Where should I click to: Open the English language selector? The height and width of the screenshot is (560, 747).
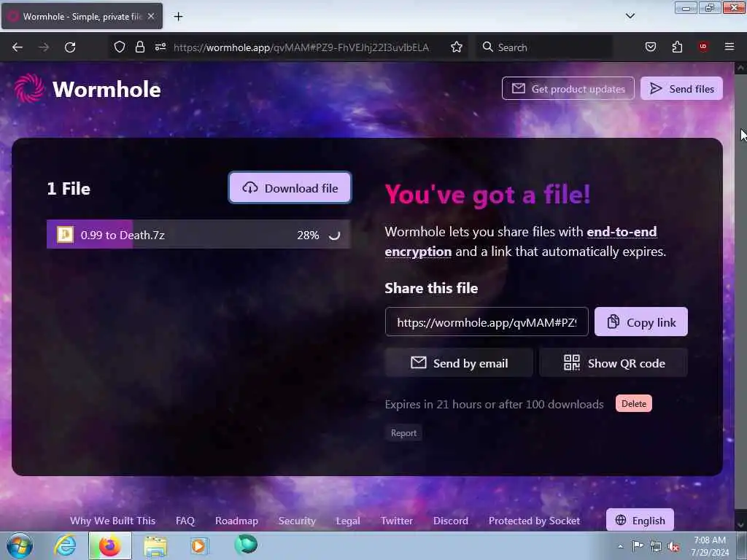[x=640, y=520]
